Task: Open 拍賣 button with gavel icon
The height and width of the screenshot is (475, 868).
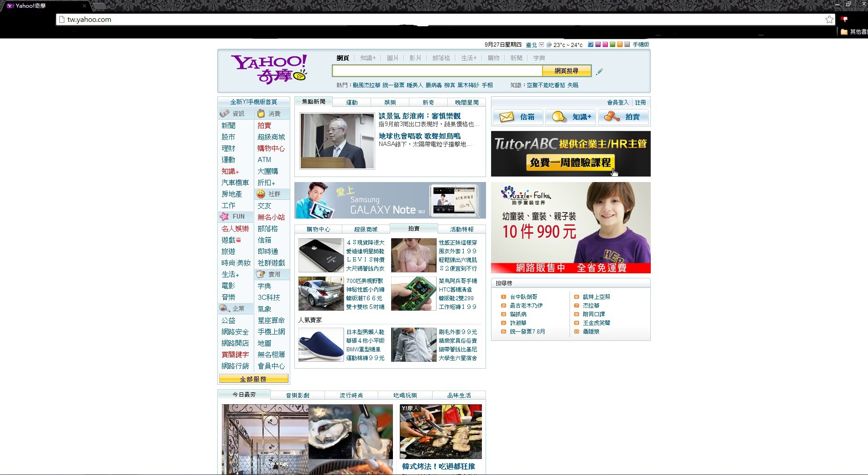Action: (623, 117)
